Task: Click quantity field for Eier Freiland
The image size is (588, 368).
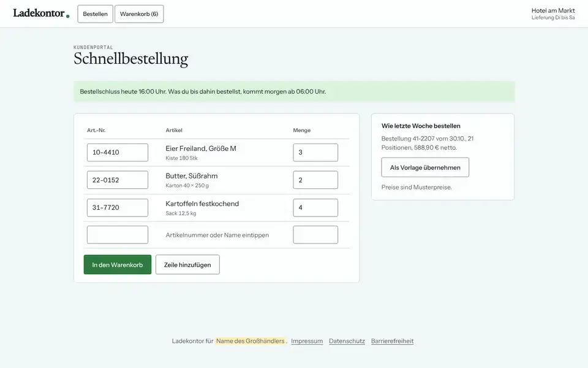Action: 315,153
